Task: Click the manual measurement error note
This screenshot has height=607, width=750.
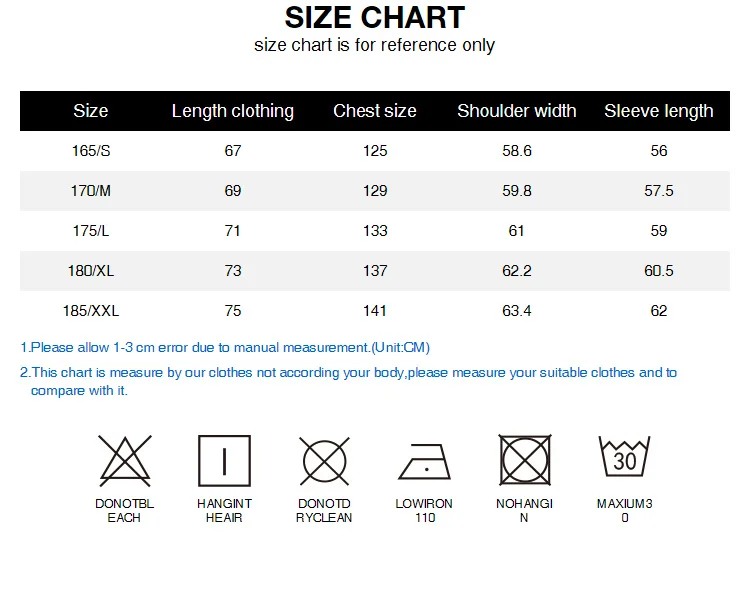Action: coord(225,347)
